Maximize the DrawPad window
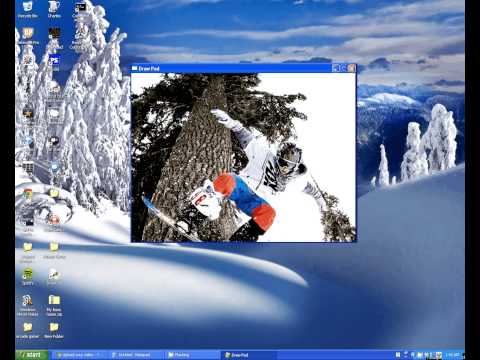The width and height of the screenshot is (480, 360). (x=344, y=68)
